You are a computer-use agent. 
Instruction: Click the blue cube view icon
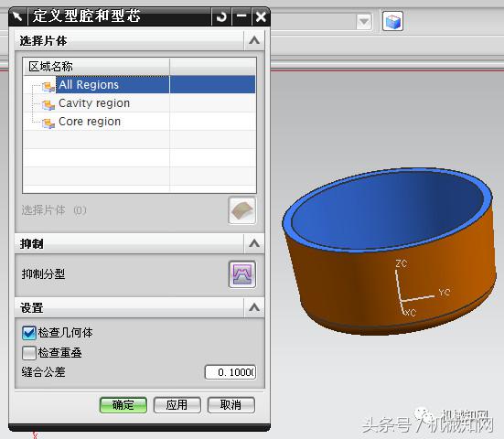coord(392,21)
